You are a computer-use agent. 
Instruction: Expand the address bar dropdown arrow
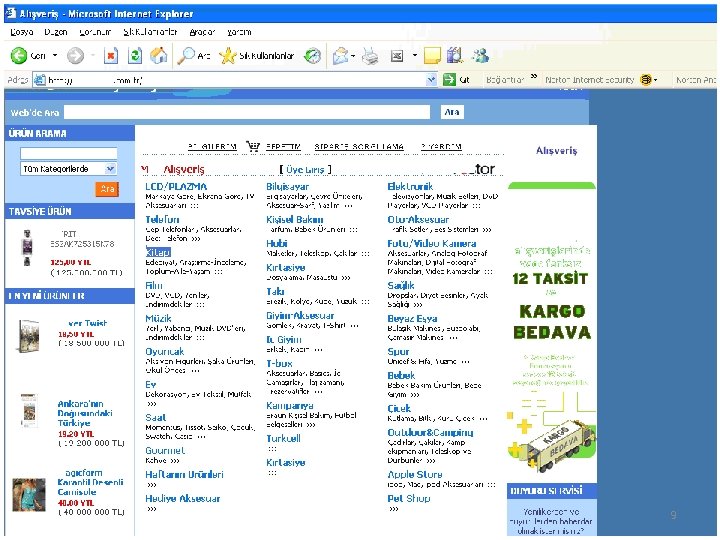(431, 80)
